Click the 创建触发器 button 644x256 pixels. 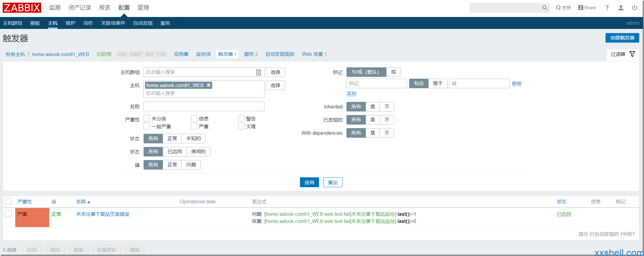coord(622,38)
